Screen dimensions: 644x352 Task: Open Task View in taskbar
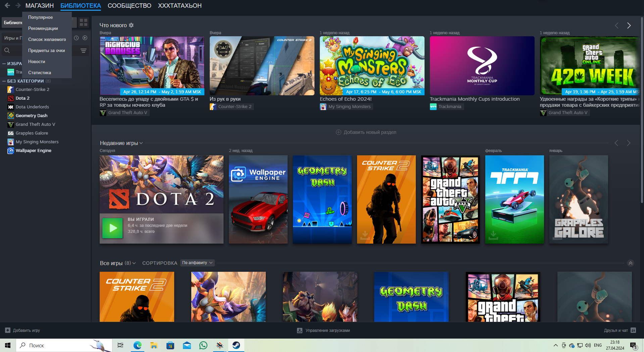tap(120, 345)
